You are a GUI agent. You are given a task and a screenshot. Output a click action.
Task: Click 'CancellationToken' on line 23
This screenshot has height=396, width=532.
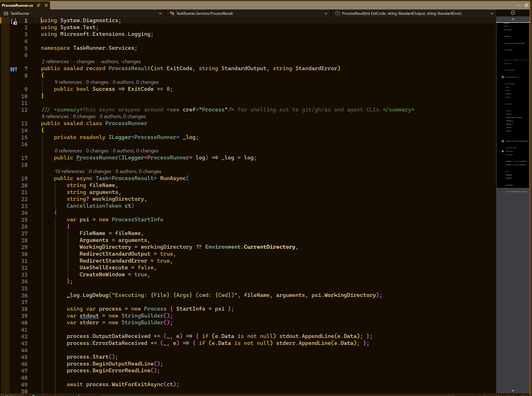tap(94, 206)
